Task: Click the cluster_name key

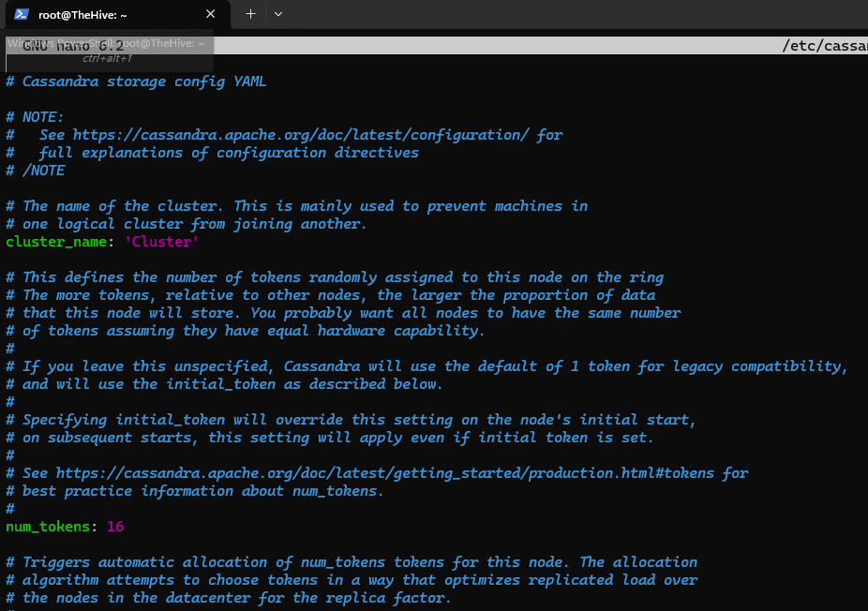Action: click(59, 242)
